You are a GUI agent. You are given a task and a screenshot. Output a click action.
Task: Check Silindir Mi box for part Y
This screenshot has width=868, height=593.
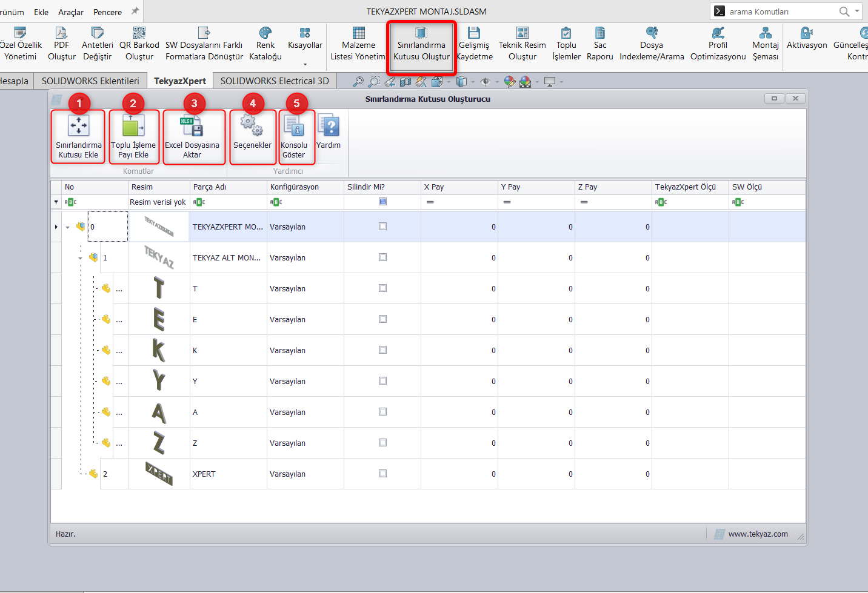coord(382,381)
